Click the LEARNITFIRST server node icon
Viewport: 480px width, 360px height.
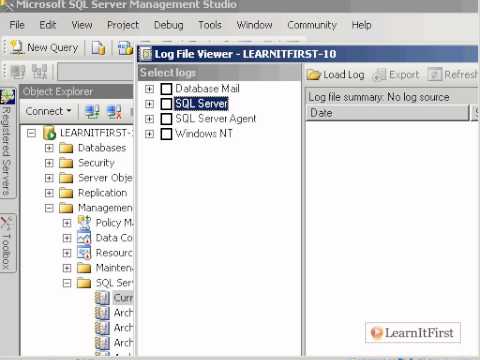tap(50, 133)
